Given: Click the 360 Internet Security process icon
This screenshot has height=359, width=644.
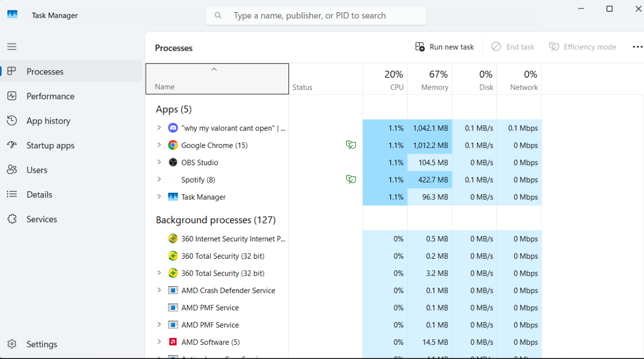Looking at the screenshot, I should coord(172,239).
